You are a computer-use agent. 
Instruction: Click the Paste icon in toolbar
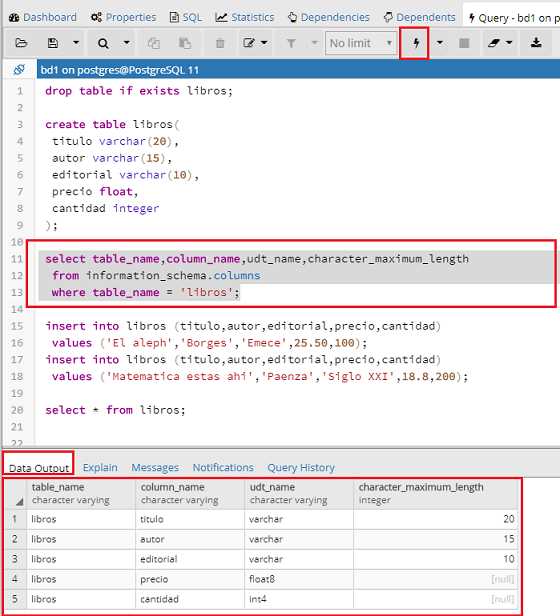coord(185,43)
